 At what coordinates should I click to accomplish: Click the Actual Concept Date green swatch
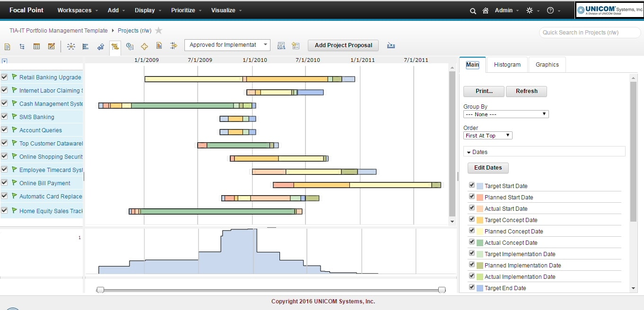[480, 243]
